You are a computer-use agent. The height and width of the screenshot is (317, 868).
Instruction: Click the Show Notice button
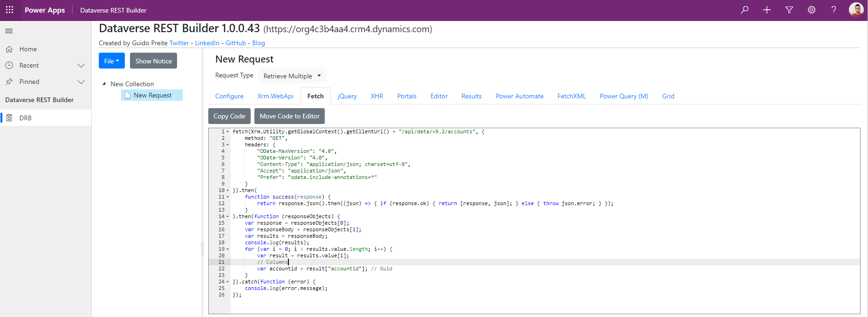click(153, 61)
